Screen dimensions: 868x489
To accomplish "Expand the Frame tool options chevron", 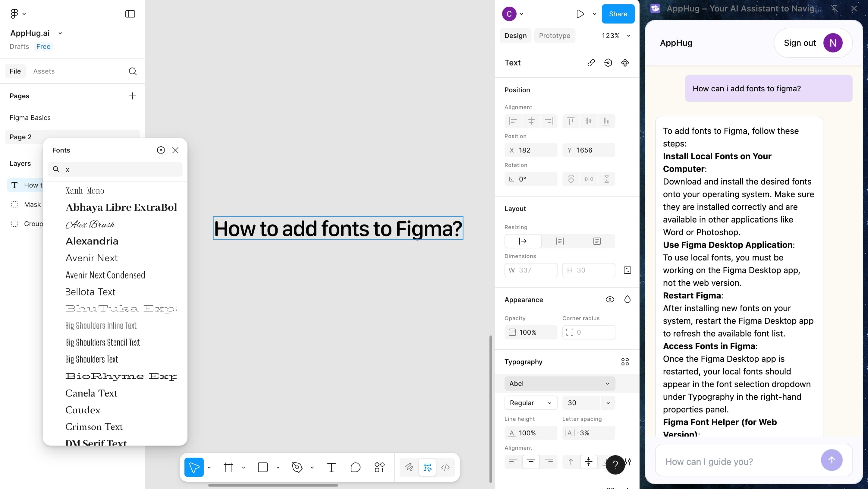I will (x=243, y=467).
